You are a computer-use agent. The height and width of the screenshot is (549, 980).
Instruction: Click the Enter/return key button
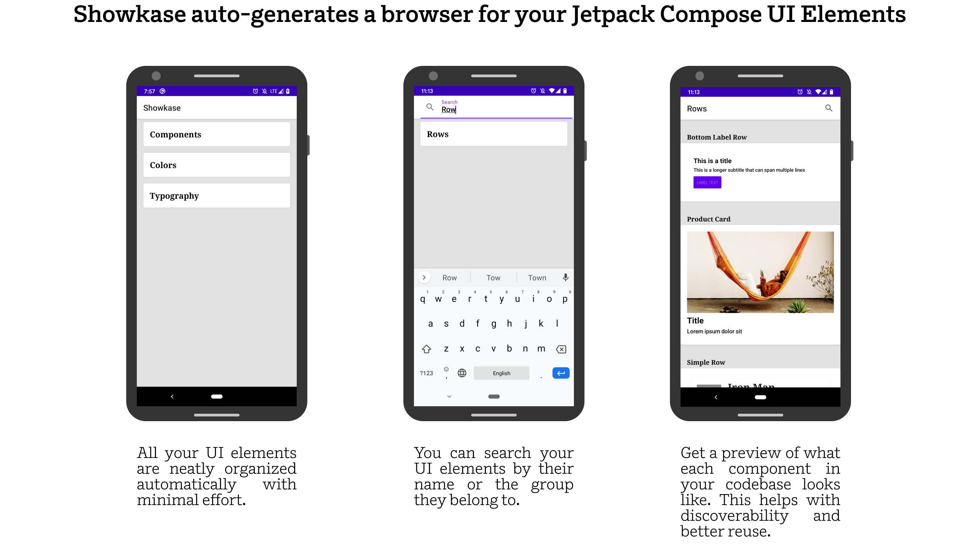(x=561, y=373)
